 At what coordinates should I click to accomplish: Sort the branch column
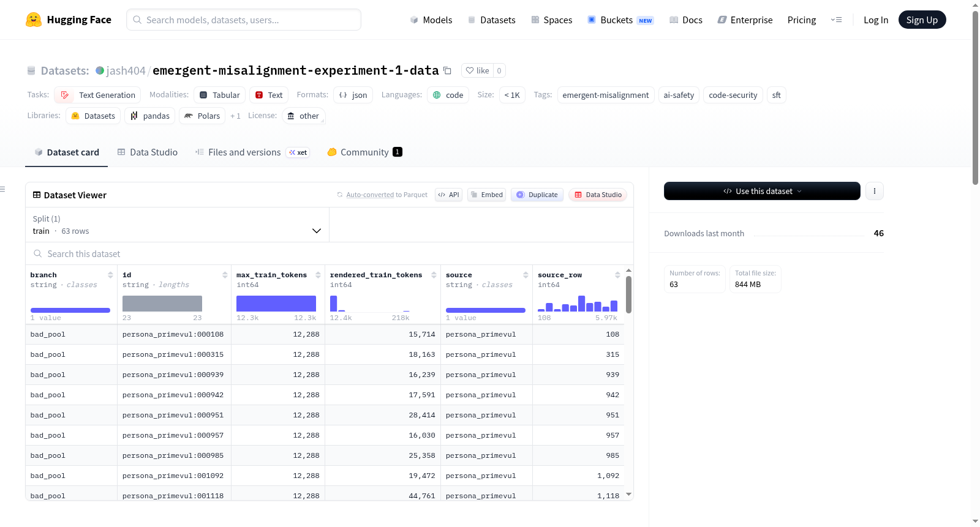(x=110, y=275)
